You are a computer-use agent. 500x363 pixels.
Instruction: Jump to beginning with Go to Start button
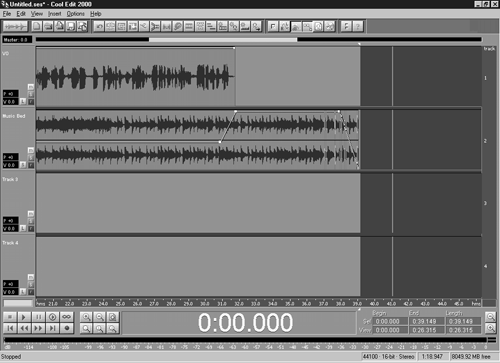click(x=10, y=328)
